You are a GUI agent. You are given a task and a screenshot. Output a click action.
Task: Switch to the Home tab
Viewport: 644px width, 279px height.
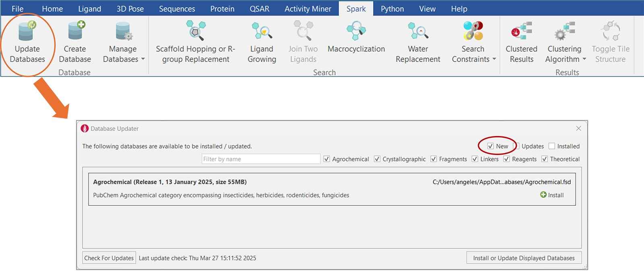52,9
